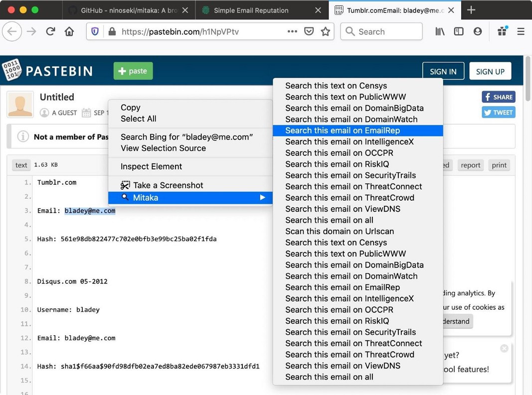Expand the Mitaka submenu entry
This screenshot has width=532, height=395.
(190, 198)
